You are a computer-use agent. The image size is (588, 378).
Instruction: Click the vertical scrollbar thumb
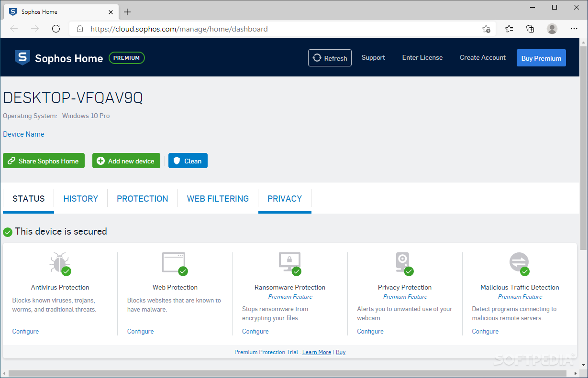pyautogui.click(x=583, y=148)
